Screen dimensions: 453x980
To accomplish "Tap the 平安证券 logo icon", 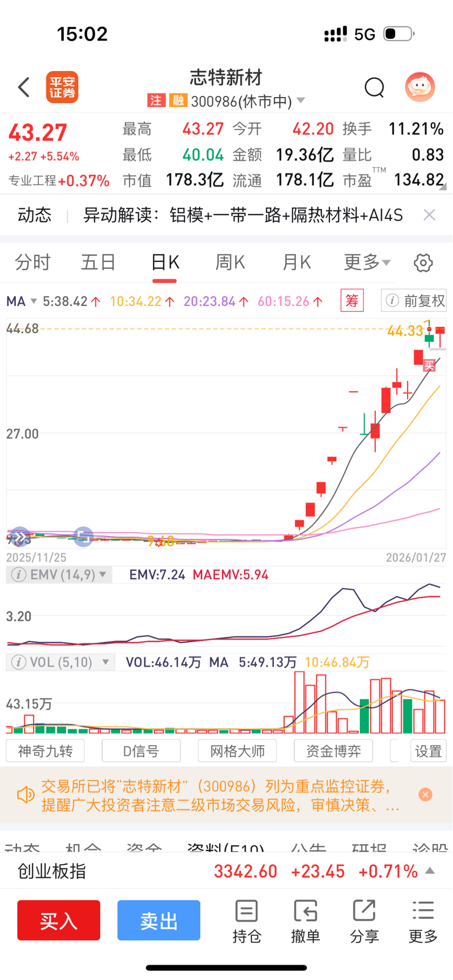I will [62, 88].
